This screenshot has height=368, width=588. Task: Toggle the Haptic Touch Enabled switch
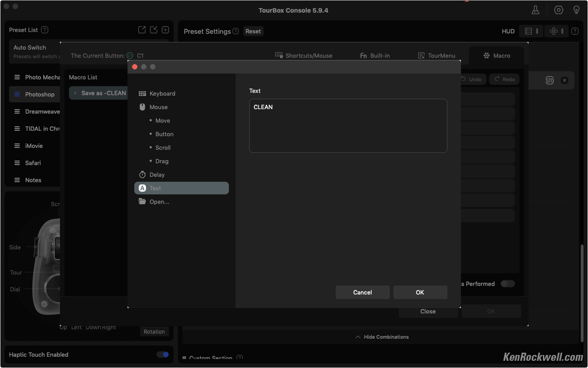[163, 354]
